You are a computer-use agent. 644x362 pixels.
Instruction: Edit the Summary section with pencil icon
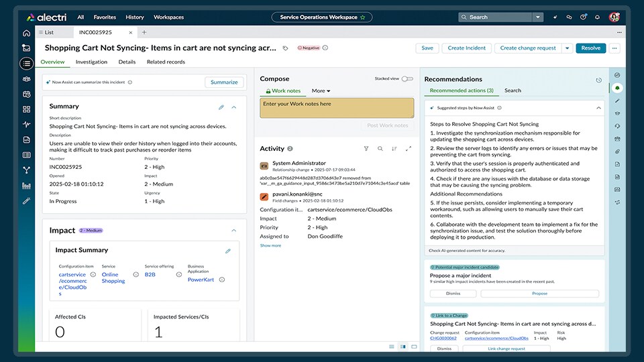click(x=221, y=107)
